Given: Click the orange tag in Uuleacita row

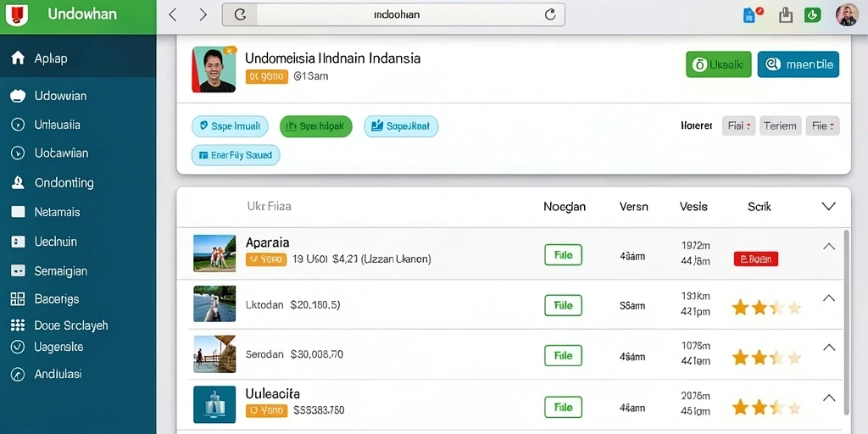Looking at the screenshot, I should pyautogui.click(x=266, y=411).
